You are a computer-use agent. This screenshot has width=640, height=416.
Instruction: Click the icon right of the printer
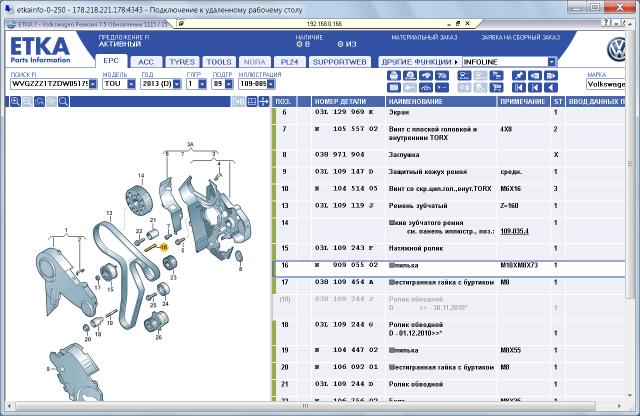coord(409,75)
